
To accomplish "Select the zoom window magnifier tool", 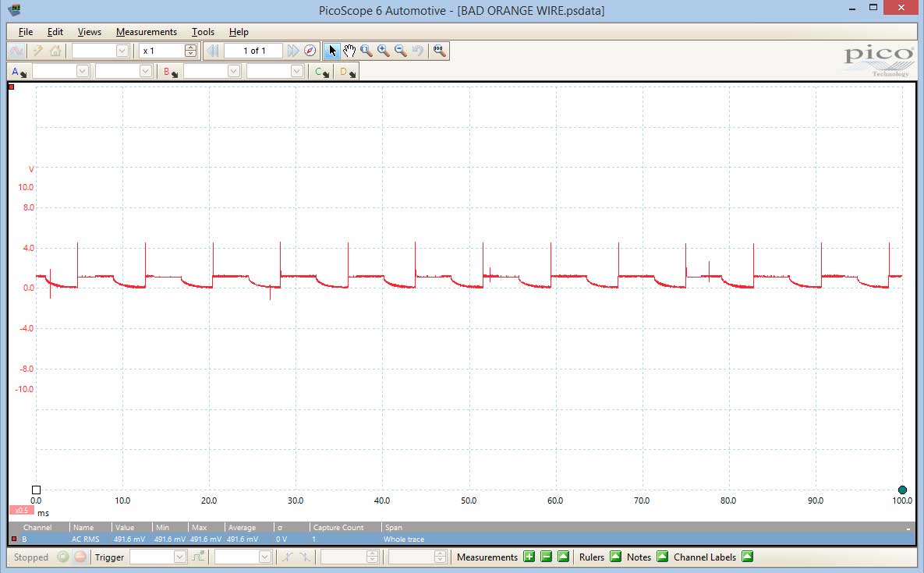I will coord(366,51).
